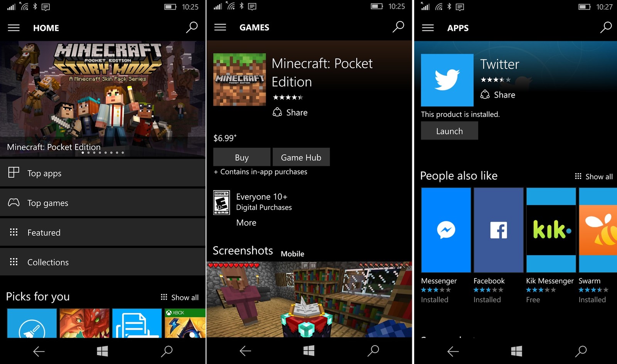The width and height of the screenshot is (617, 364).
Task: Tap Windows Start button on GAMES screen
Action: [309, 351]
